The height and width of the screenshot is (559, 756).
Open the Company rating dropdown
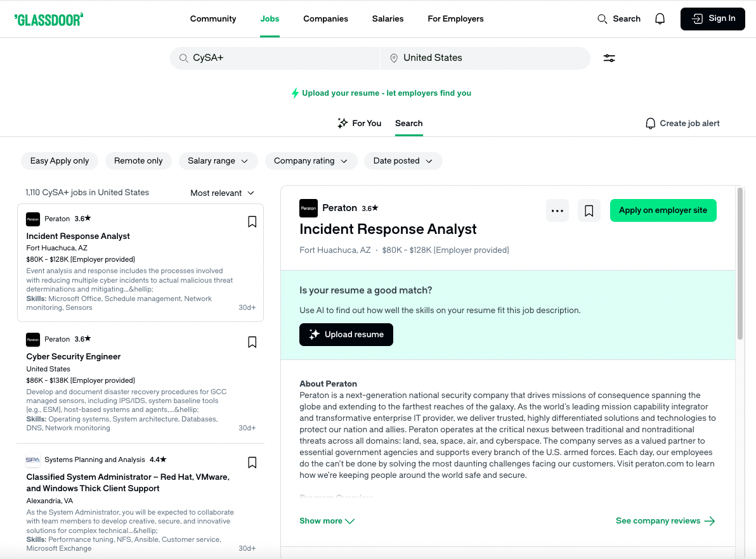click(311, 161)
